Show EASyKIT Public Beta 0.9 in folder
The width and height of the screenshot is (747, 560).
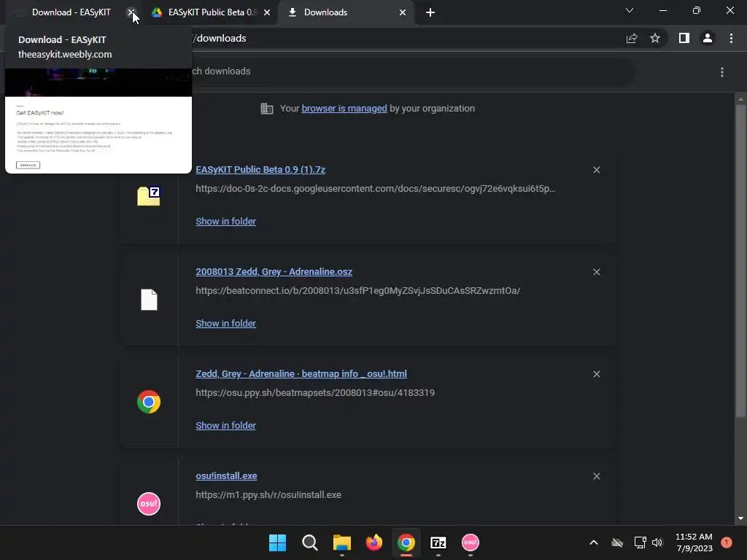226,222
